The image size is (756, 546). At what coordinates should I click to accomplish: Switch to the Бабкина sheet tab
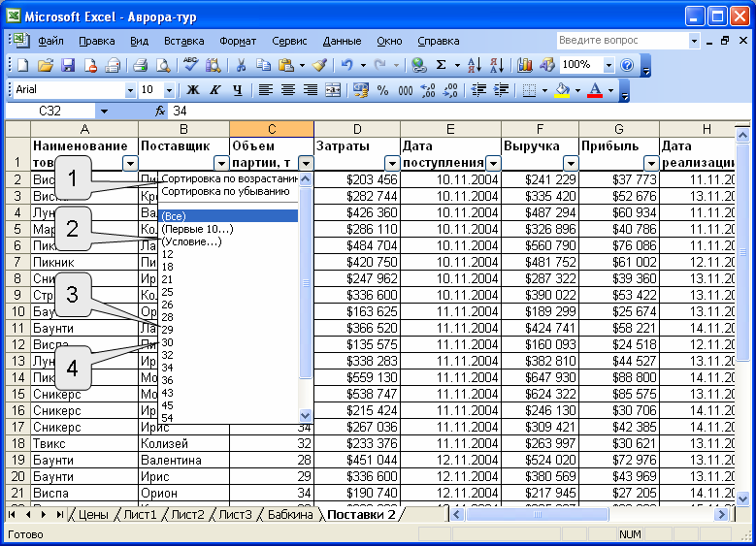[x=290, y=515]
